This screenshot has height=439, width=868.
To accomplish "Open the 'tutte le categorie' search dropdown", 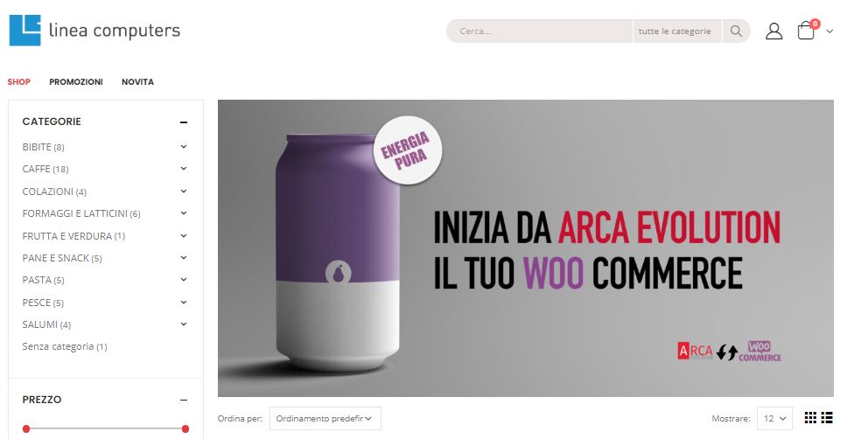I will tap(676, 31).
